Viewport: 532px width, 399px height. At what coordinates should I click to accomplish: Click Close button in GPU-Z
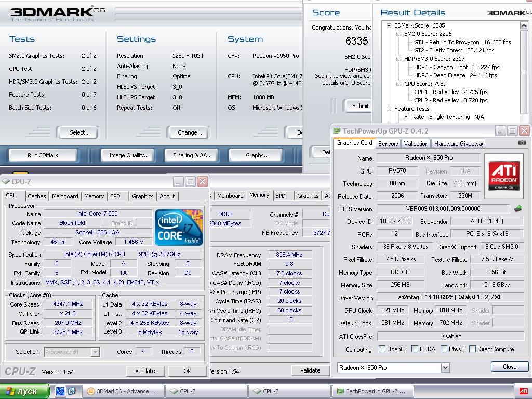coord(510,366)
